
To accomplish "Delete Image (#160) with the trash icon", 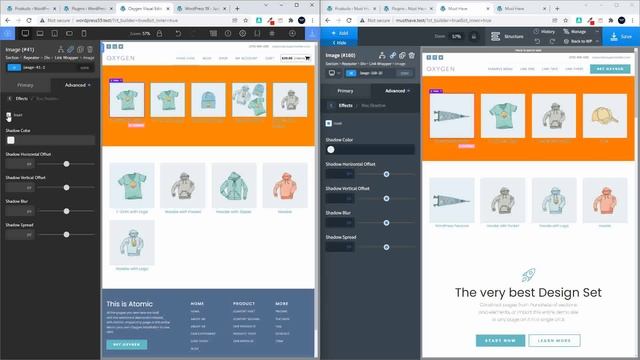I will tap(411, 55).
